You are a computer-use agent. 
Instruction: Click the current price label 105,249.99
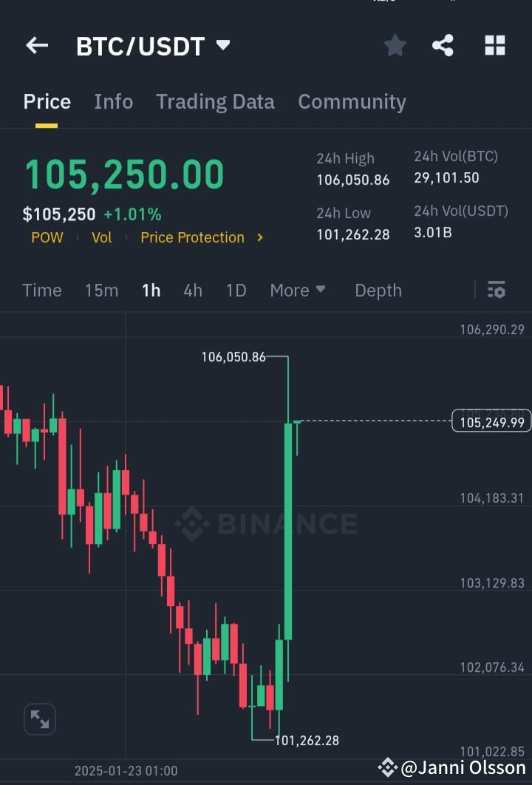(491, 421)
